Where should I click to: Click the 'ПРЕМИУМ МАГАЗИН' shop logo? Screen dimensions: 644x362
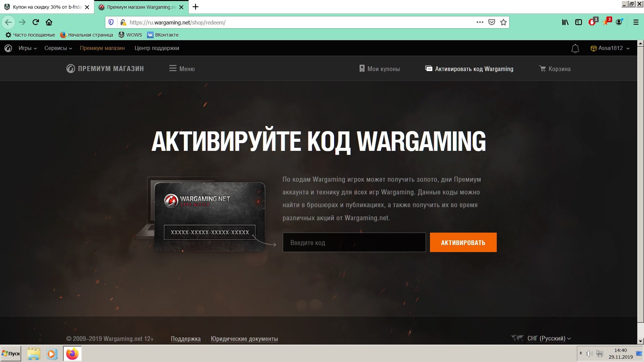105,69
